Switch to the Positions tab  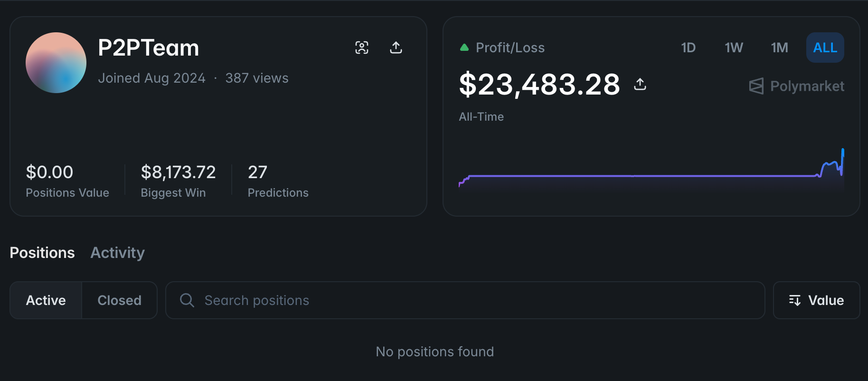(42, 253)
